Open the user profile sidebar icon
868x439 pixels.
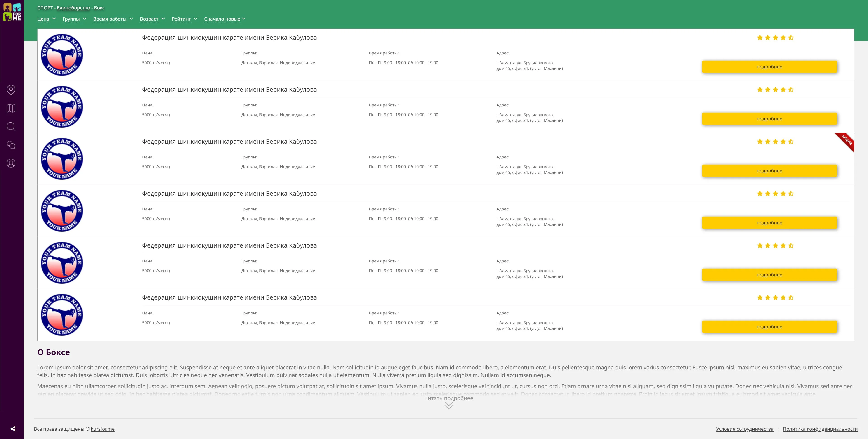tap(11, 163)
